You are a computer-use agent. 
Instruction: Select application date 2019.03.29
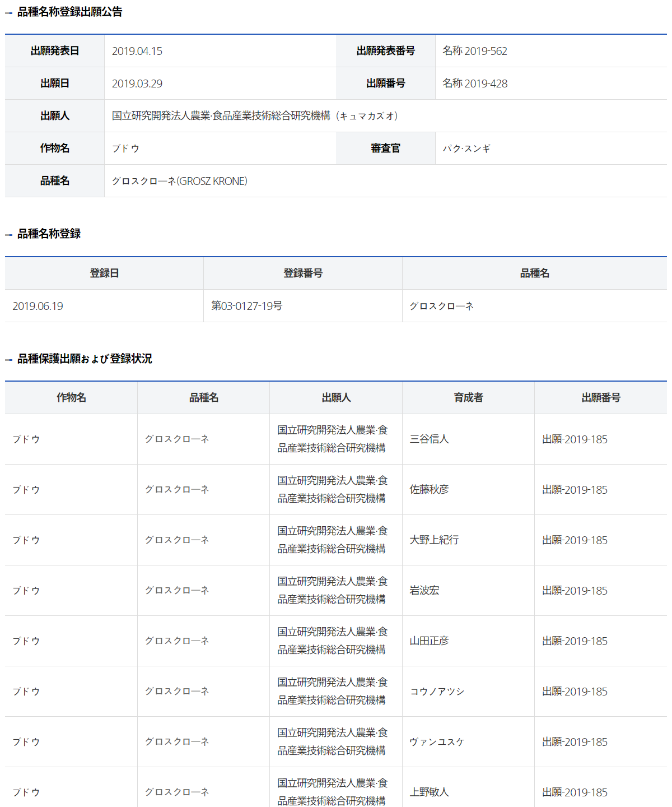[x=137, y=84]
